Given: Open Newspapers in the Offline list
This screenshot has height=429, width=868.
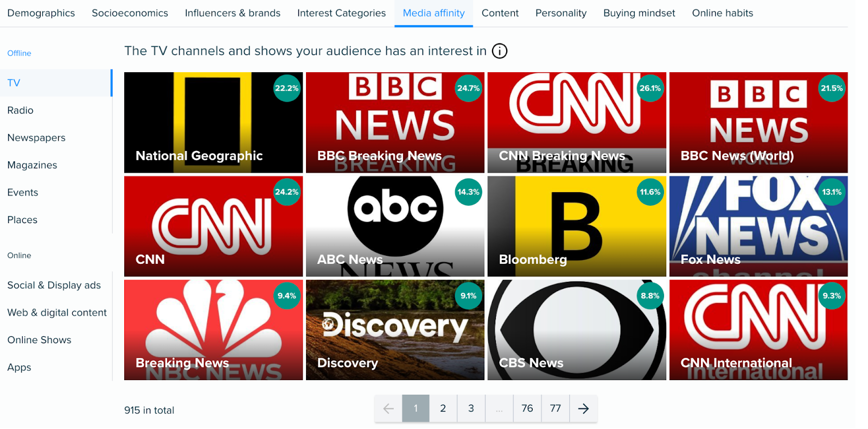Looking at the screenshot, I should click(36, 138).
